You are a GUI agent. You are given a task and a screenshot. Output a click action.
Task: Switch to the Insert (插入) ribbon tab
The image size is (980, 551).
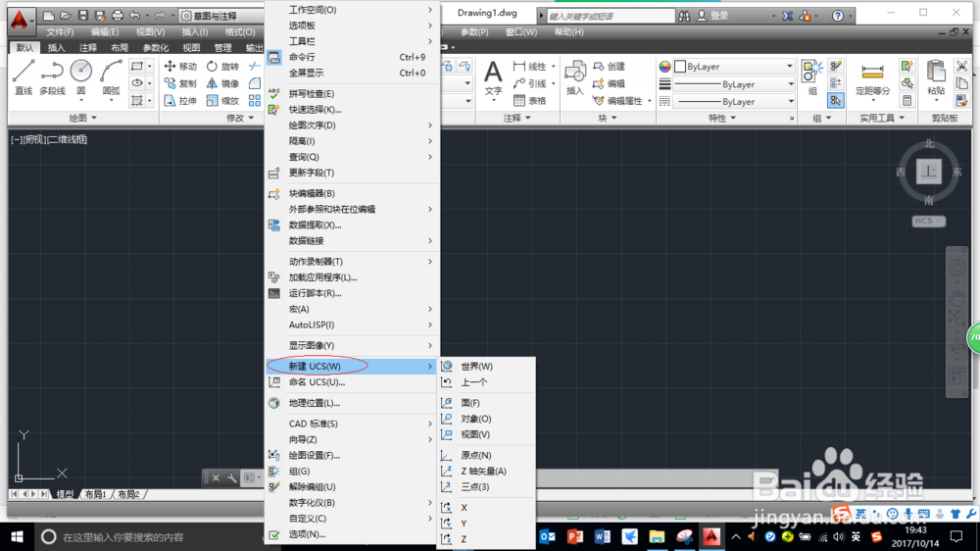click(x=56, y=47)
